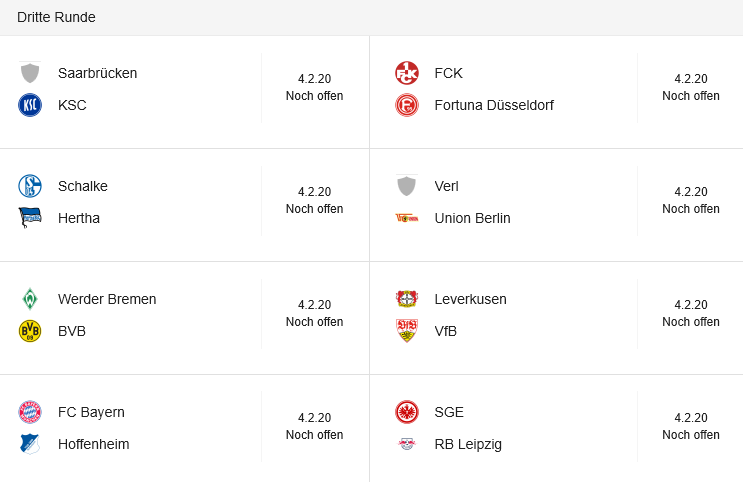Click the Leverkusen club crest
This screenshot has height=482, width=743.
407,299
